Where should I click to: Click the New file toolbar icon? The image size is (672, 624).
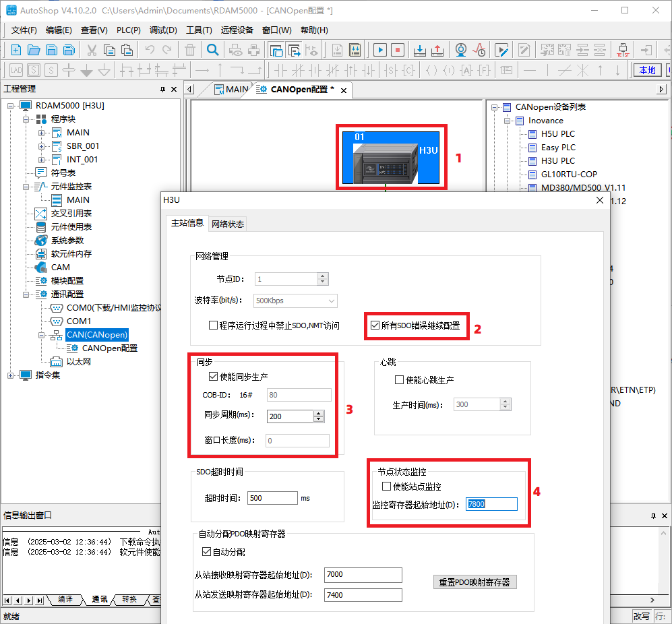(16, 50)
